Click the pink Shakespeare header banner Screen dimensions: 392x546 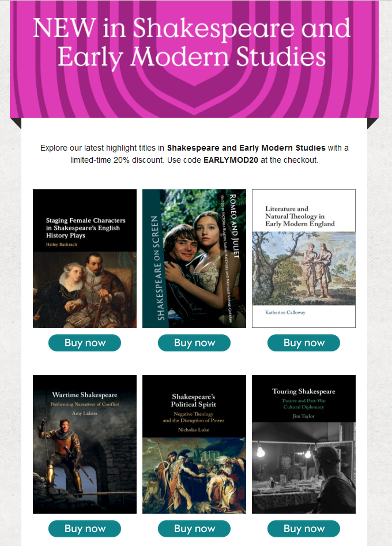(194, 59)
